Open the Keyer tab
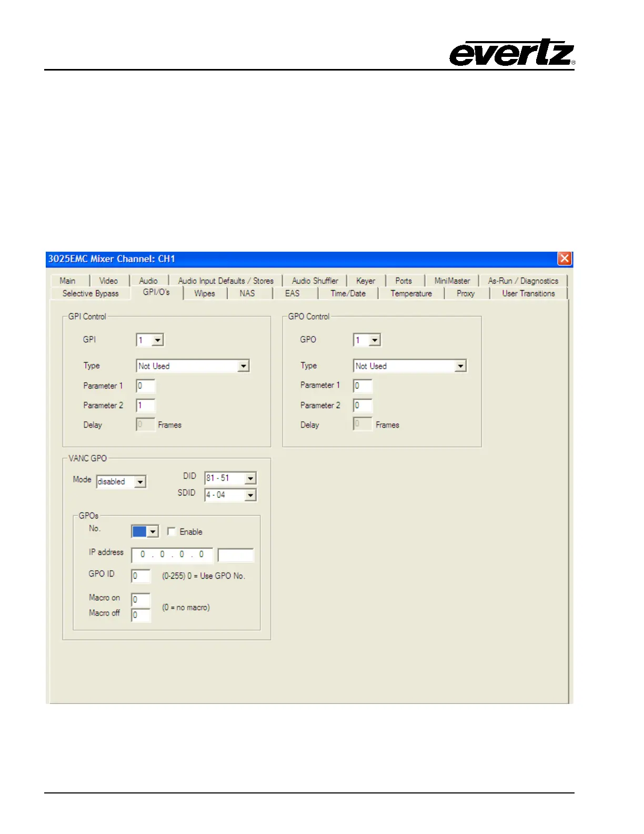 (366, 281)
